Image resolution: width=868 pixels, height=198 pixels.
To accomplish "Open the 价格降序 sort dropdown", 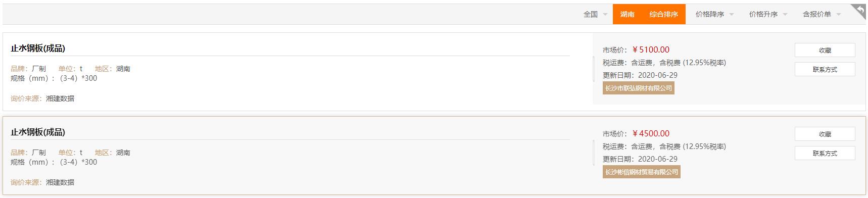I will click(714, 14).
